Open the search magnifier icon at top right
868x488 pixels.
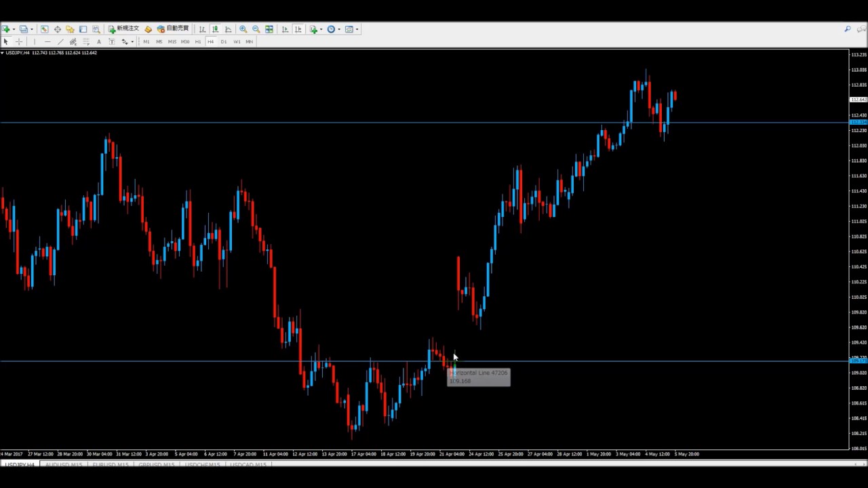[x=847, y=29]
